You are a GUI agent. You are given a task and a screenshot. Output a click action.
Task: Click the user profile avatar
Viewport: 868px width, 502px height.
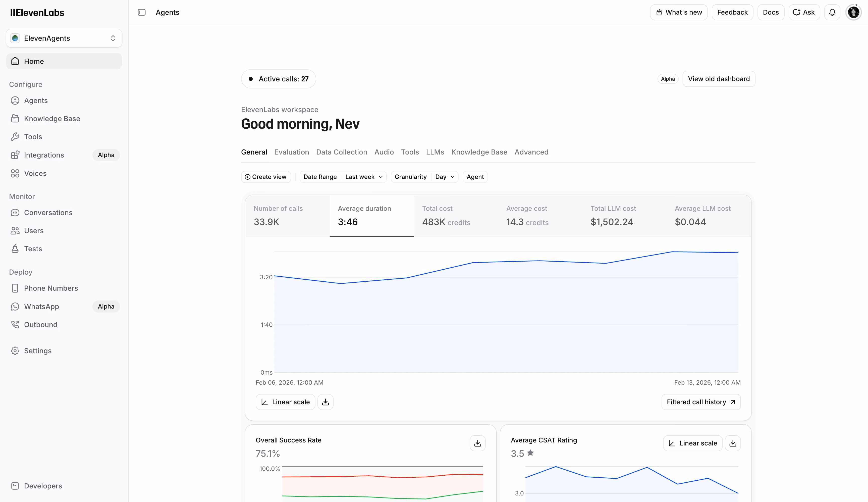coord(853,12)
